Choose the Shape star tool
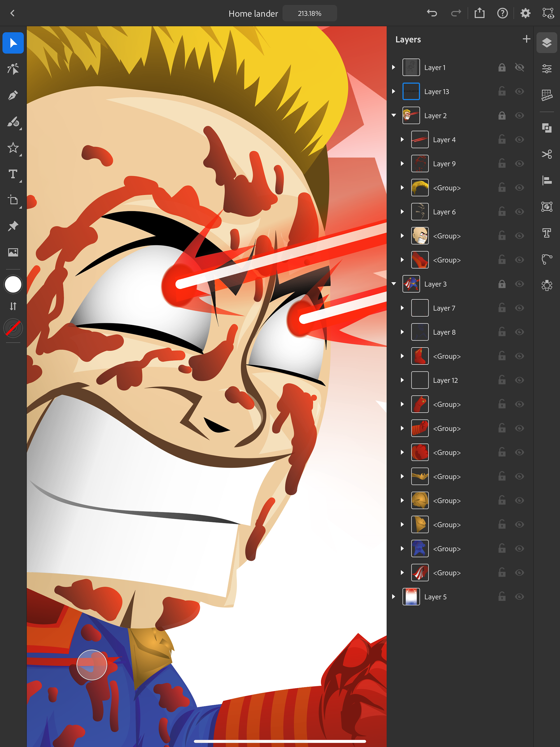 [x=13, y=148]
